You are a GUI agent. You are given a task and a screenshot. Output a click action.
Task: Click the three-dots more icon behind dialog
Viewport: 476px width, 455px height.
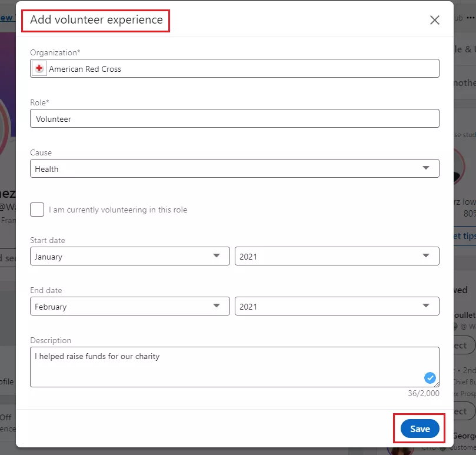coord(470,18)
